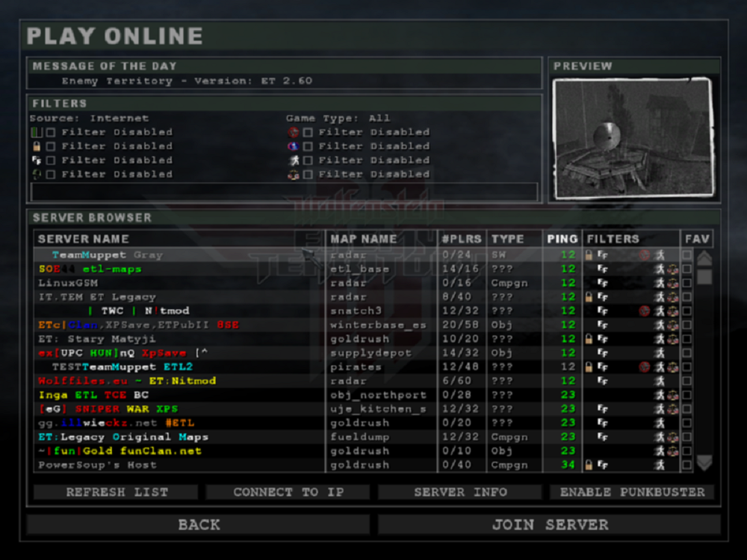Toggle the bottom-left filter checkbox under friendly fire
The width and height of the screenshot is (747, 560).
[x=51, y=174]
